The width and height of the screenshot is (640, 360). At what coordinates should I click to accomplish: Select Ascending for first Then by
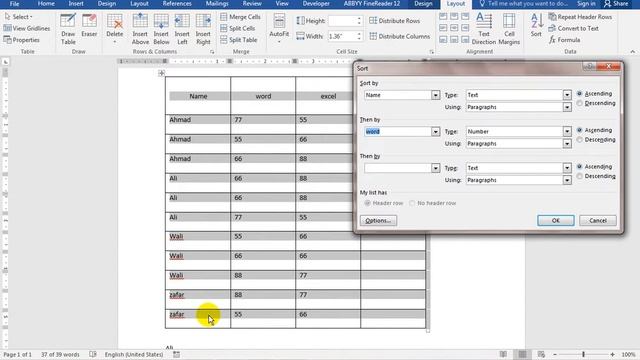point(594,130)
